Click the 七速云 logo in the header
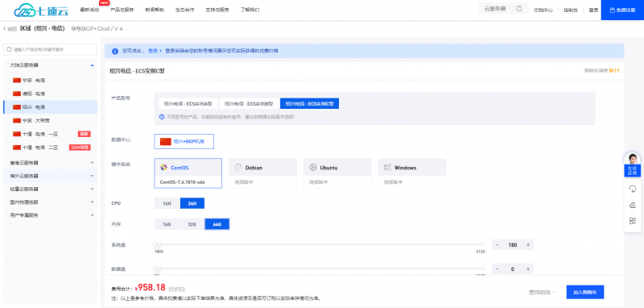 pyautogui.click(x=41, y=10)
